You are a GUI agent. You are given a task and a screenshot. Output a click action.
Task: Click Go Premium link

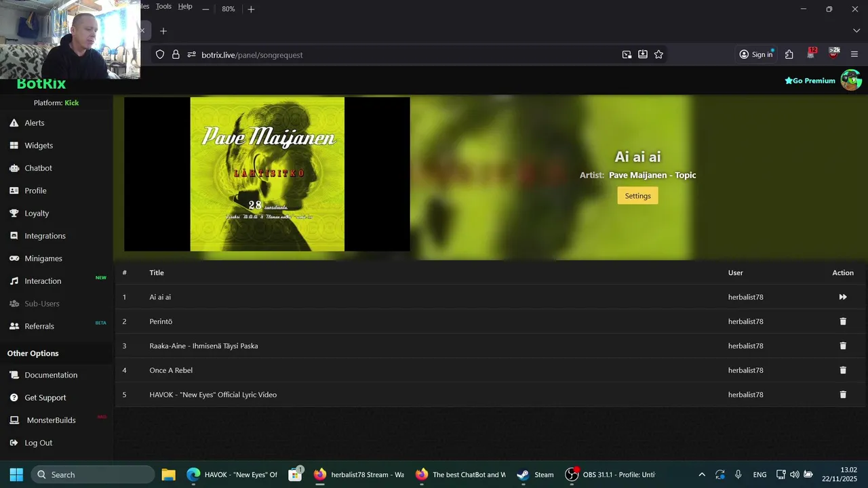(810, 81)
